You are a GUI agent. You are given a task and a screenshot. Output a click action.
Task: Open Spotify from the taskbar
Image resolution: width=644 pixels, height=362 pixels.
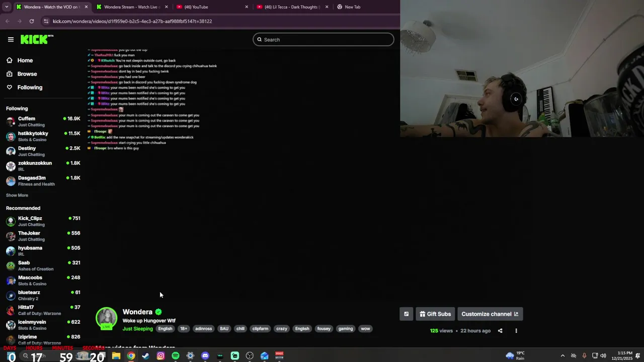tap(175, 356)
